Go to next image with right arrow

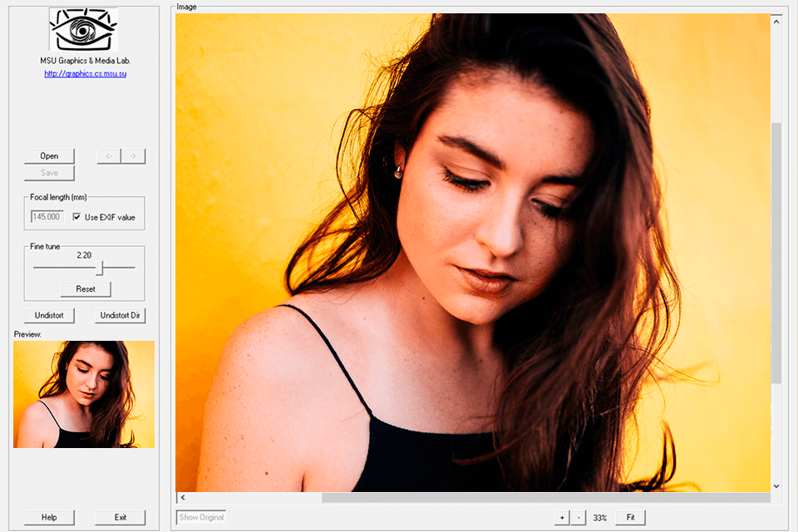pyautogui.click(x=135, y=155)
